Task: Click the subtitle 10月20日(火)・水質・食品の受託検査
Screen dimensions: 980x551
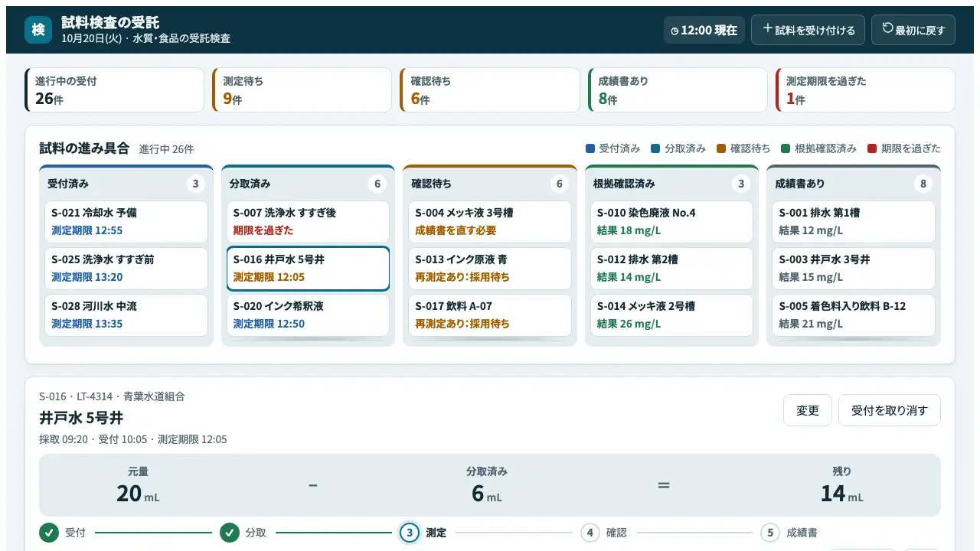Action: pos(145,38)
